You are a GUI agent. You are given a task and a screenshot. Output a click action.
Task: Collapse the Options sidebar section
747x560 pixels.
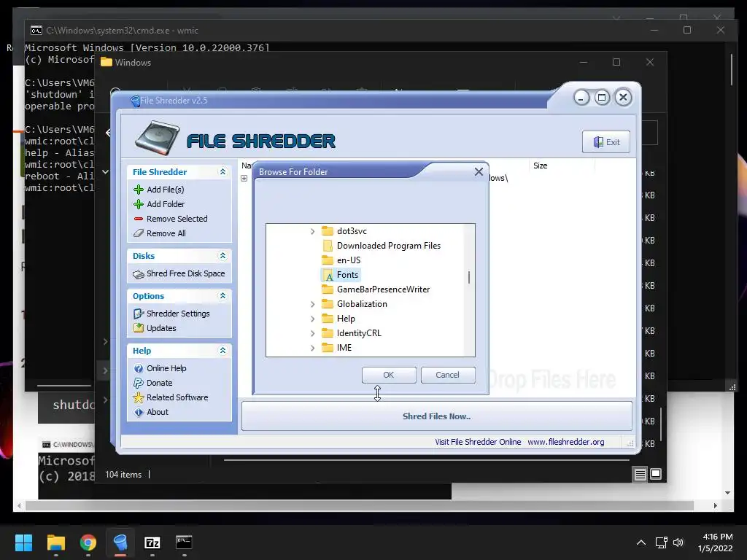click(x=222, y=296)
